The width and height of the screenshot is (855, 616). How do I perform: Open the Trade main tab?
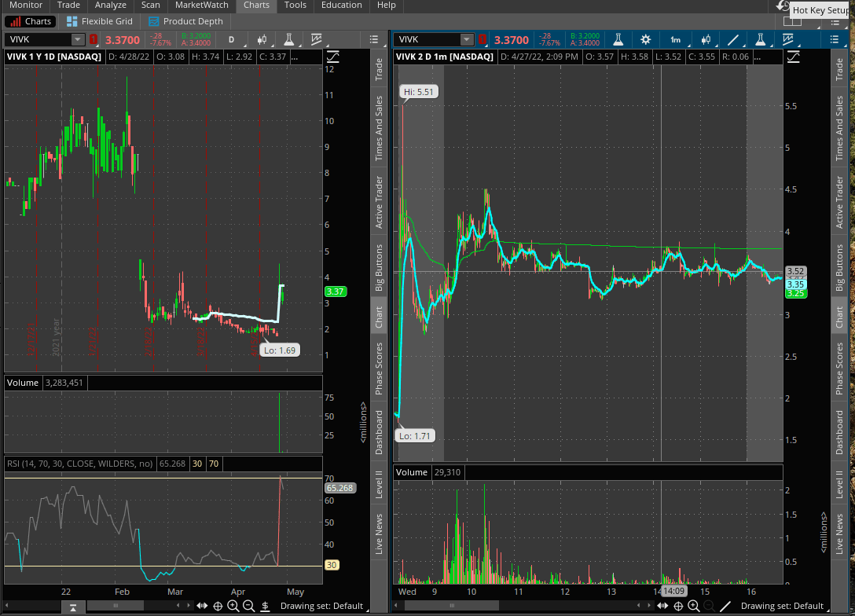pyautogui.click(x=68, y=5)
